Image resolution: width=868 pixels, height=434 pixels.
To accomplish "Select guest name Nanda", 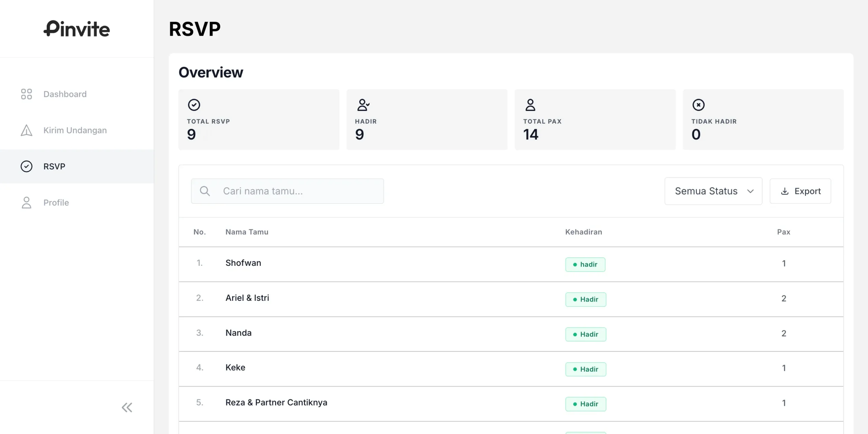I will coord(238,333).
